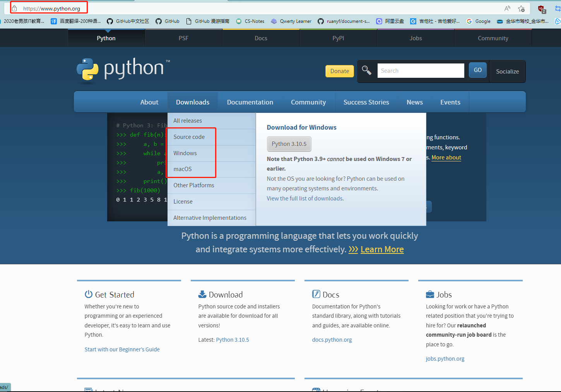Expand the Socialize menu
The image size is (561, 392).
(508, 71)
